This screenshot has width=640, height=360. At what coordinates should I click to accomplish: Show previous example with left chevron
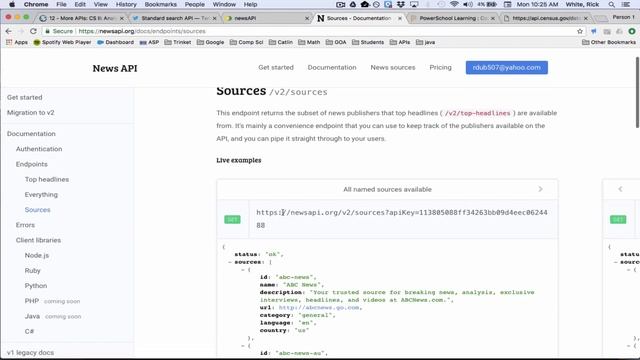coord(620,189)
